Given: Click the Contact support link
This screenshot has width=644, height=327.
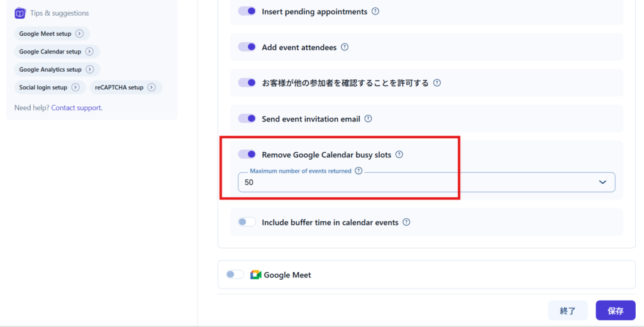Looking at the screenshot, I should [77, 108].
